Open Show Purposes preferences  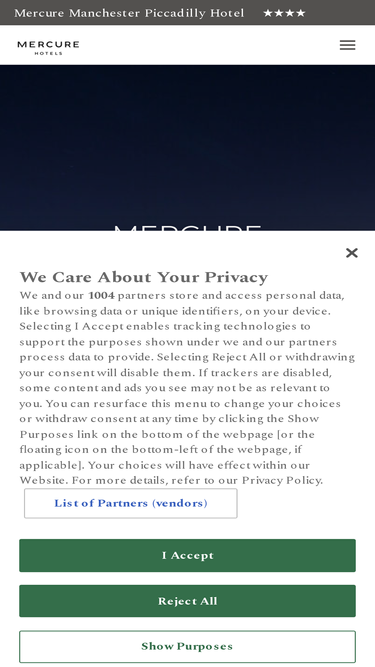coord(187,646)
